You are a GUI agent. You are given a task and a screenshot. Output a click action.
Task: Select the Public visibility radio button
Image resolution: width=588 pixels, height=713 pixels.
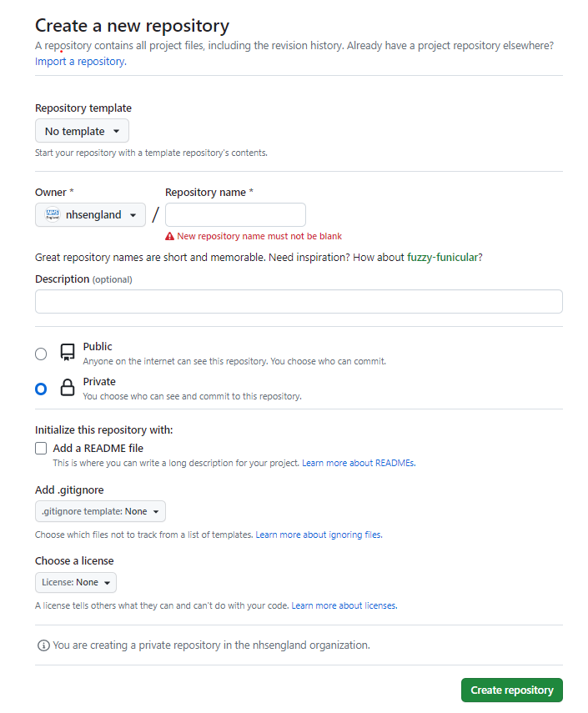(41, 354)
